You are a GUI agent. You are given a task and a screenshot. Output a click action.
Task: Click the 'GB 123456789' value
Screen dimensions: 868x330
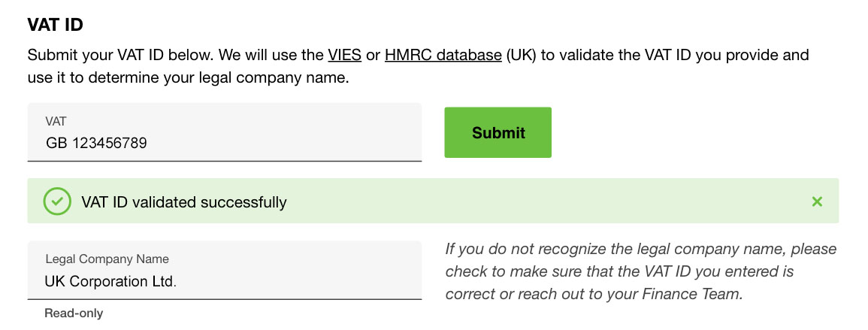[96, 144]
